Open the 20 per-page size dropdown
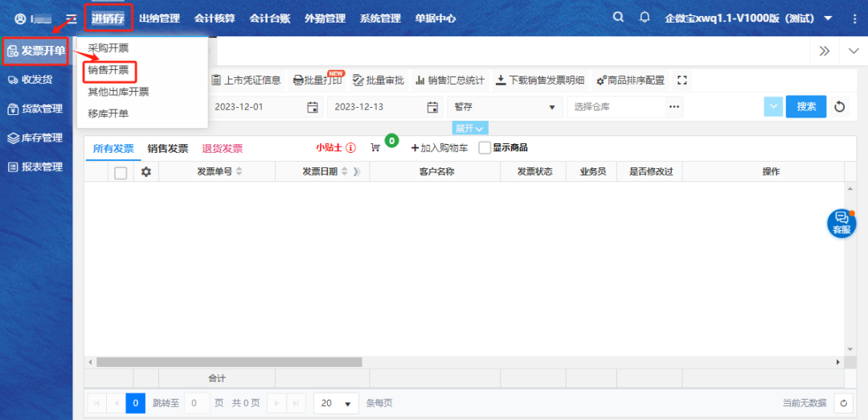Viewport: 868px width, 420px height. (337, 403)
